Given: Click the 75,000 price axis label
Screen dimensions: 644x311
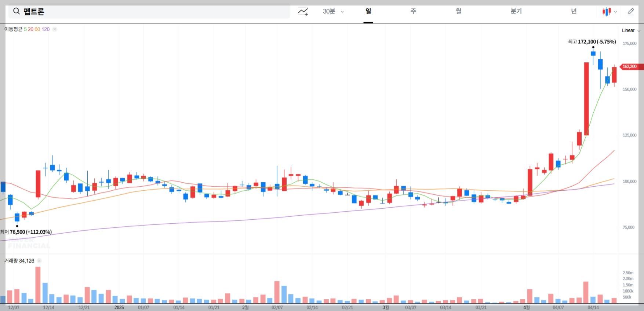Looking at the screenshot, I should pos(628,227).
